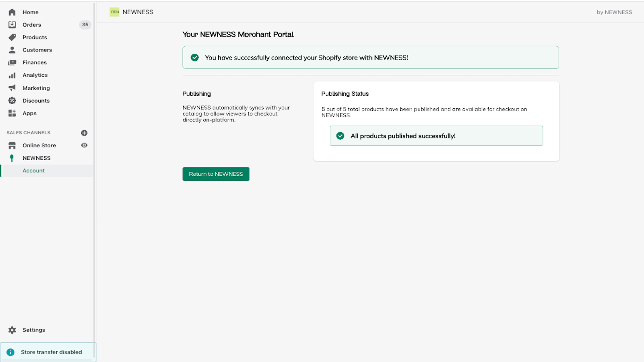View the Online Store with the eye icon
Screen dimensions: 644x362
coord(84,145)
